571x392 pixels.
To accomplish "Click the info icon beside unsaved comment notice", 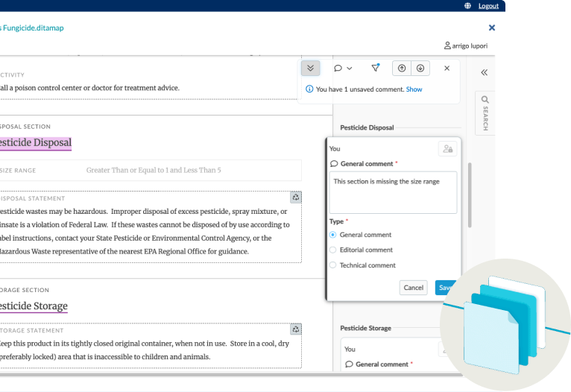I will [x=309, y=89].
